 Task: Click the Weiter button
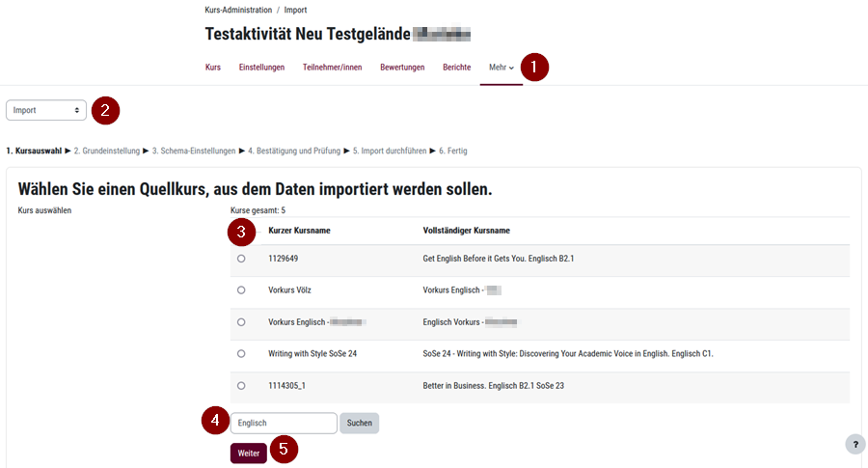tap(248, 454)
